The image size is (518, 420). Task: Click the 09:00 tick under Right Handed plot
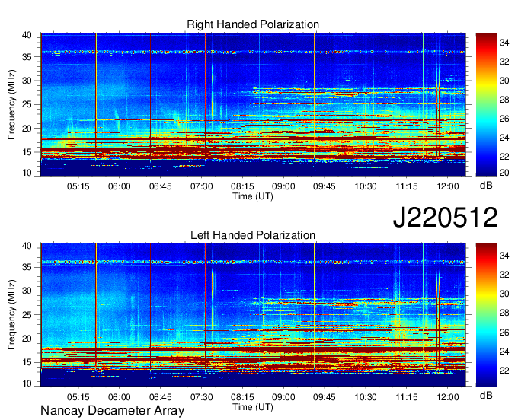tap(283, 186)
